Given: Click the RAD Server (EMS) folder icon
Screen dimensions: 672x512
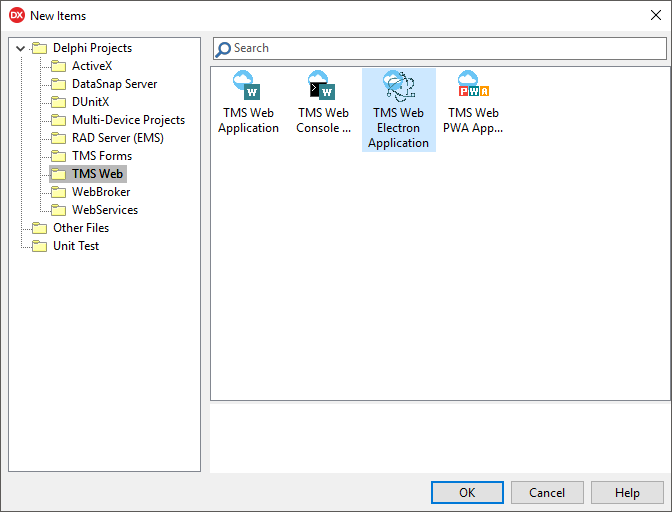Looking at the screenshot, I should point(59,138).
